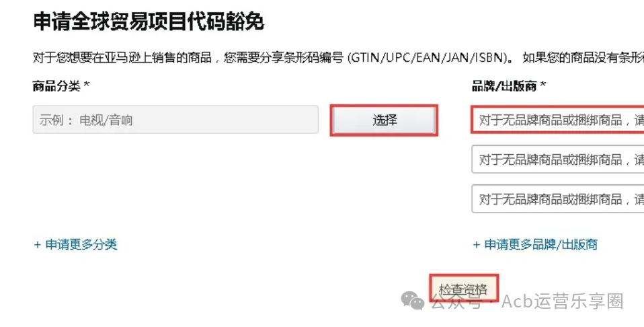644x327 pixels.
Task: Focus the 商品分类 example input field
Action: point(175,120)
